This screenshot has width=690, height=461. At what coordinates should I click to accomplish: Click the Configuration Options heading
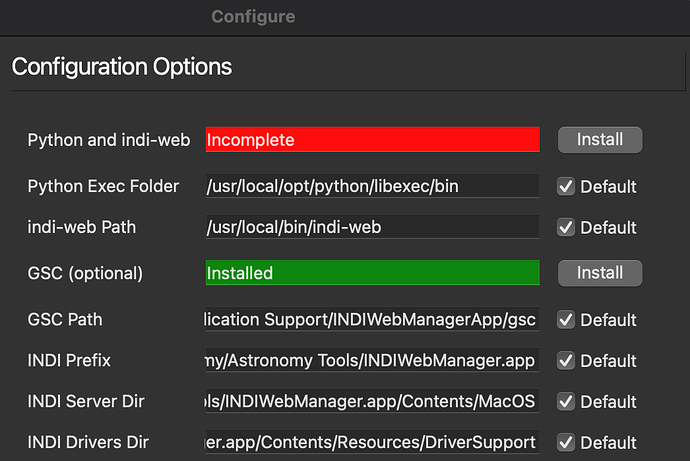pyautogui.click(x=121, y=67)
